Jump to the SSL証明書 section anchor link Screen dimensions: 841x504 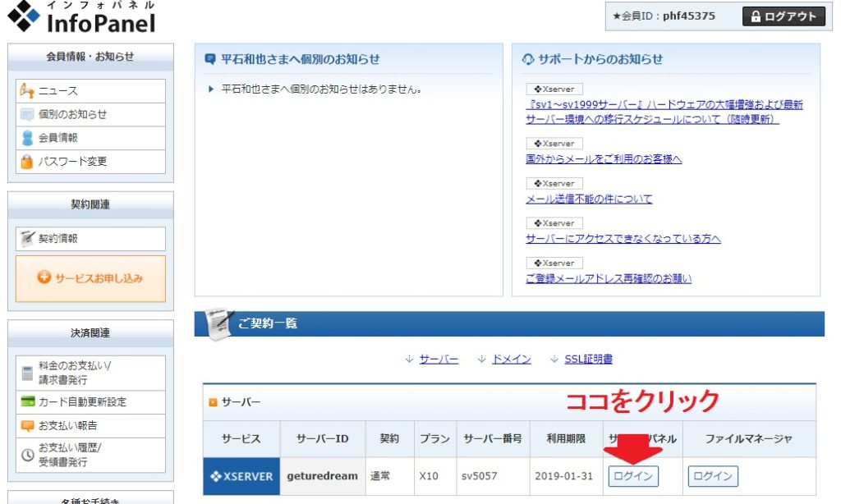pos(588,360)
